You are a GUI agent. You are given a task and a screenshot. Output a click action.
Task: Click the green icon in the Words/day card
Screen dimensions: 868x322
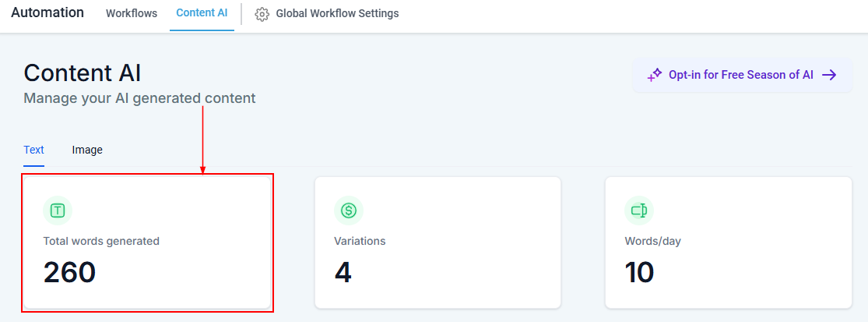(x=639, y=210)
